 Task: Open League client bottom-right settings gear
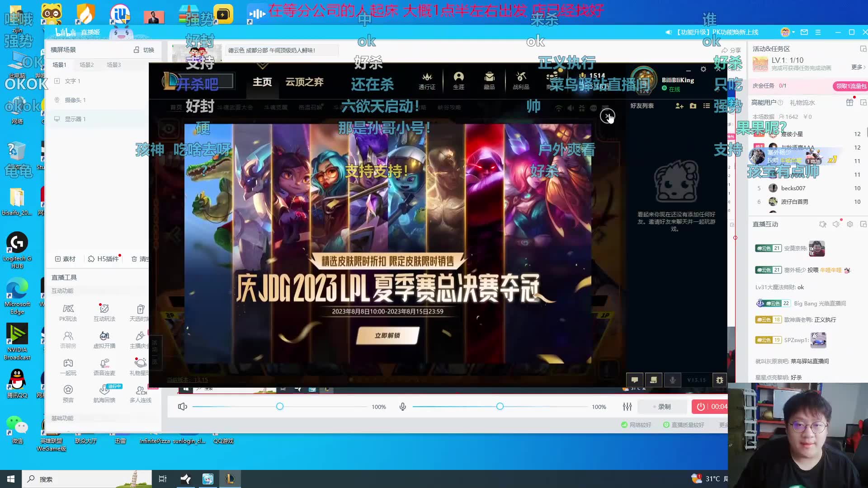[x=719, y=380]
